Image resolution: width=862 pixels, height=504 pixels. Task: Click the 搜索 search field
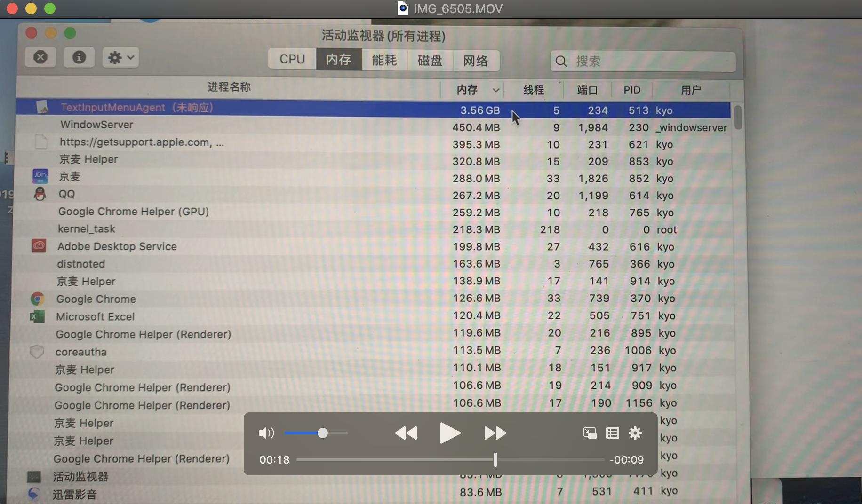coord(649,62)
